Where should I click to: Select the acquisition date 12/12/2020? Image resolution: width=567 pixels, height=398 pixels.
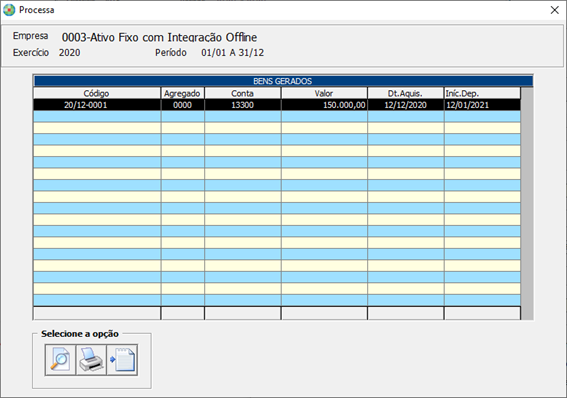pyautogui.click(x=405, y=105)
